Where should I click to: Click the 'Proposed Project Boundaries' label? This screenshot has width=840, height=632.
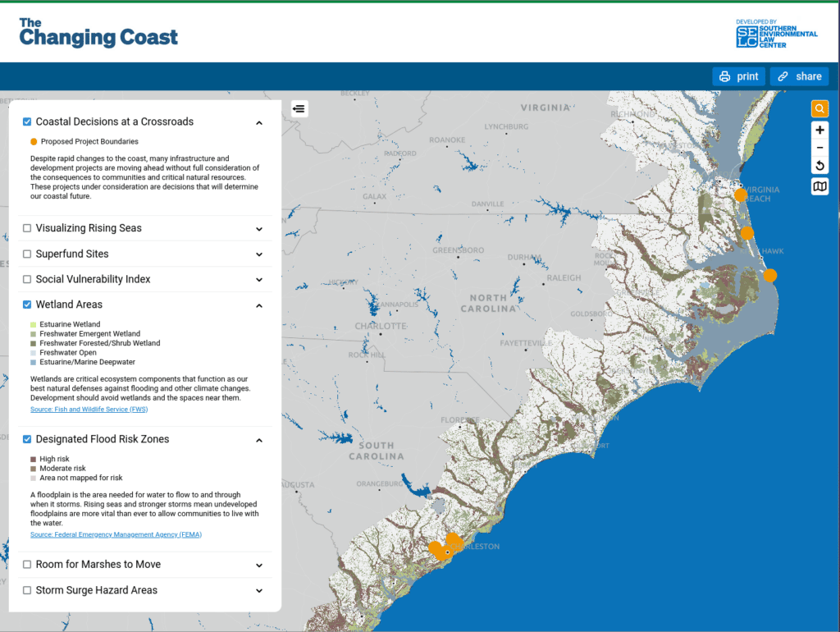89,141
